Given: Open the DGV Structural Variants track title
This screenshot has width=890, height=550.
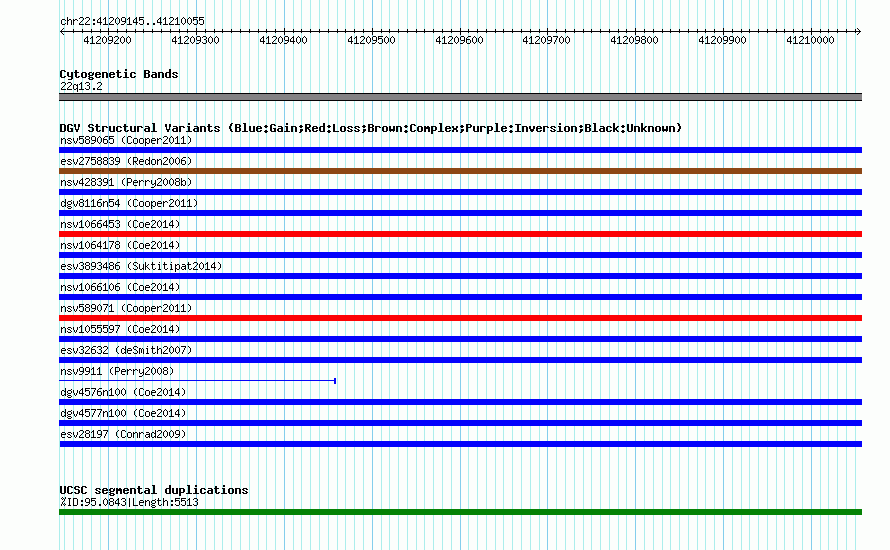Looking at the screenshot, I should click(x=371, y=128).
